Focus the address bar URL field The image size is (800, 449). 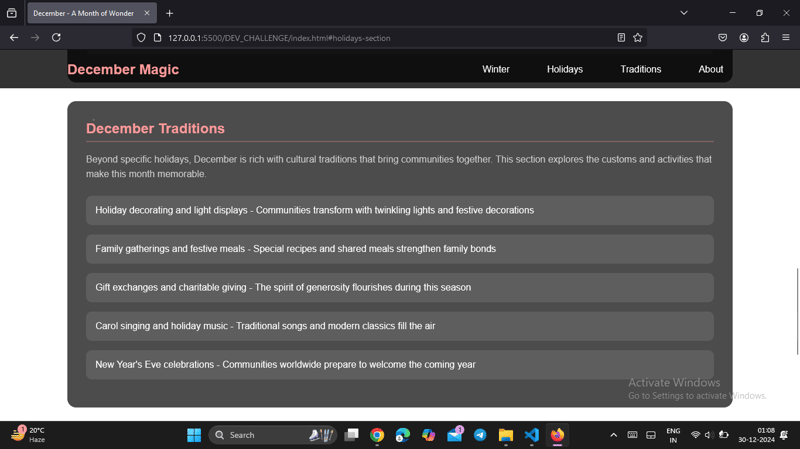click(388, 38)
